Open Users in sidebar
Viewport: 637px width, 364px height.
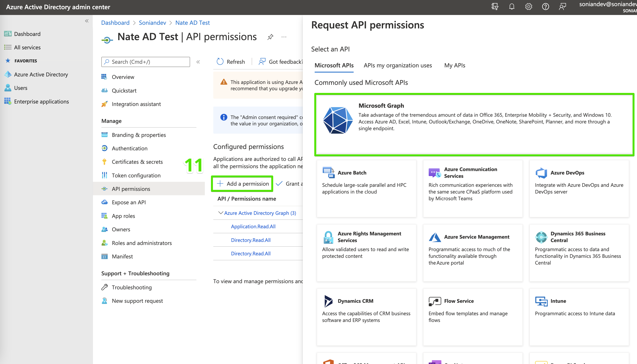pyautogui.click(x=21, y=88)
